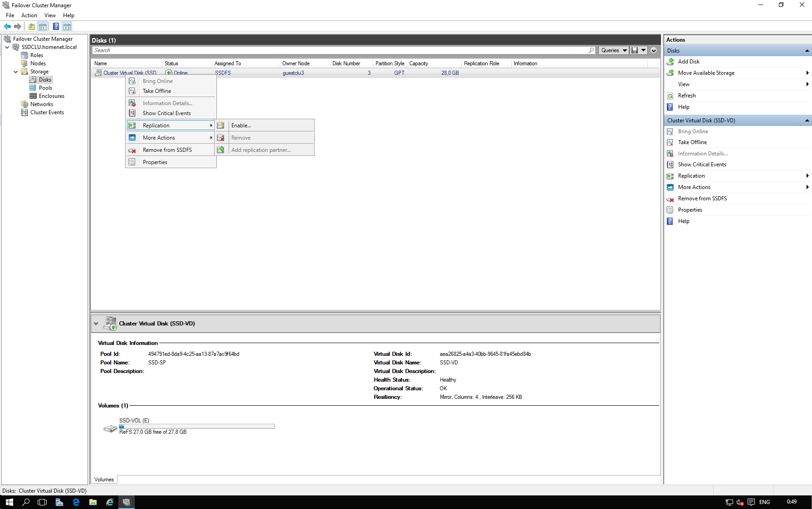The width and height of the screenshot is (812, 509).
Task: Open the Windows Start button
Action: coord(10,502)
